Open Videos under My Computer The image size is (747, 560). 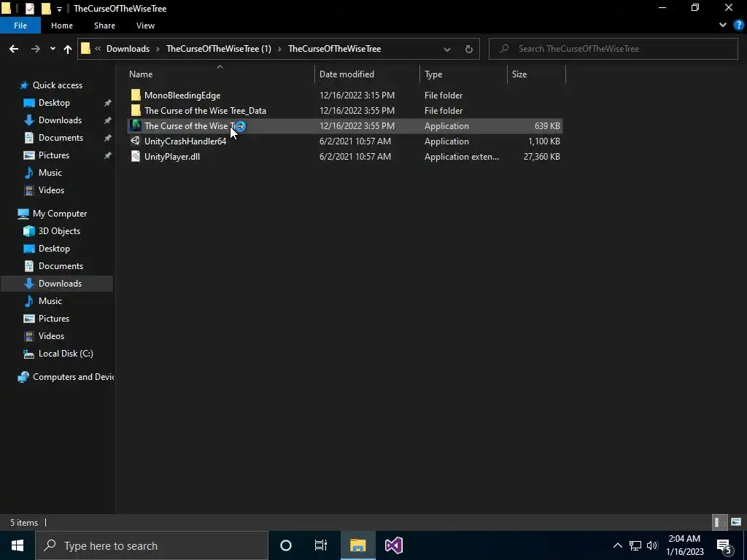coord(51,336)
